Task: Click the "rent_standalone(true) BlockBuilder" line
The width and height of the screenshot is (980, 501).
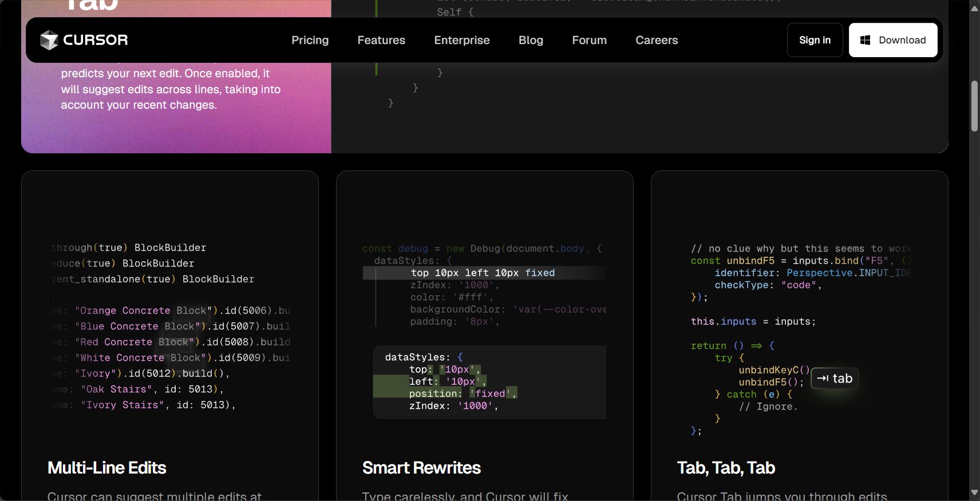Action: pyautogui.click(x=153, y=279)
